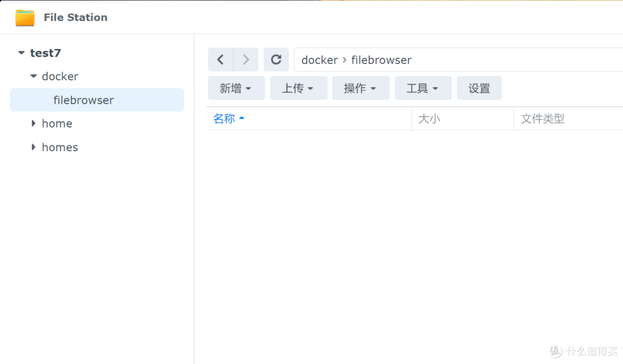Sort files by 大小 (Size) column
Image resolution: width=623 pixels, height=364 pixels.
(x=430, y=118)
